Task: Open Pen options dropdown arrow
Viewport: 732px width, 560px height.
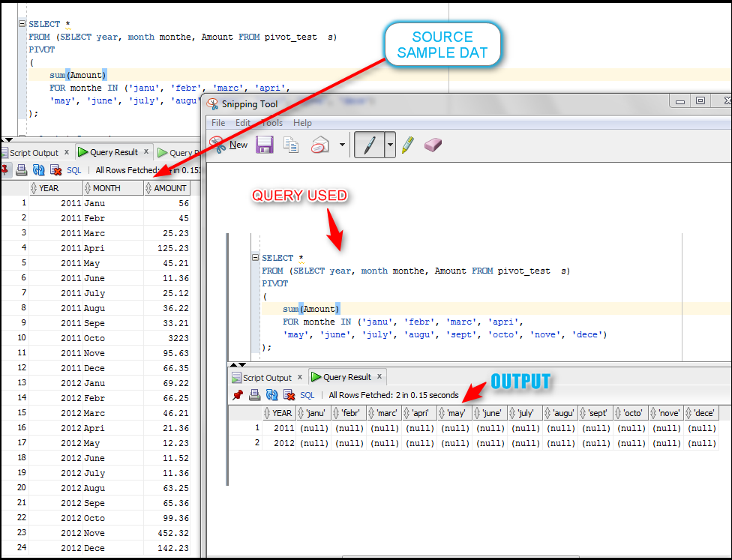Action: tap(390, 145)
